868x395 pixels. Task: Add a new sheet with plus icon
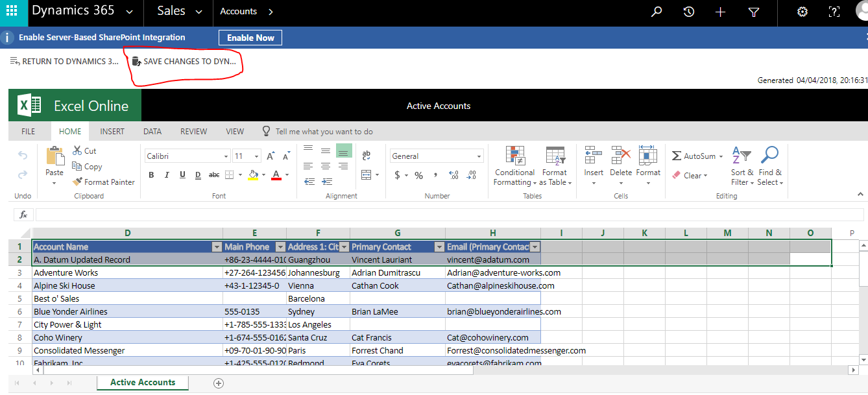[219, 383]
